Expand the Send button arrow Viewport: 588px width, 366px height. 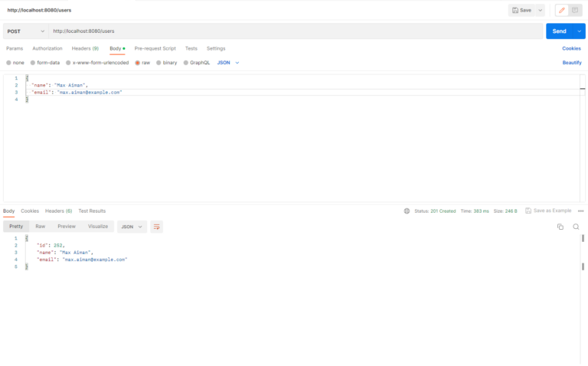579,31
